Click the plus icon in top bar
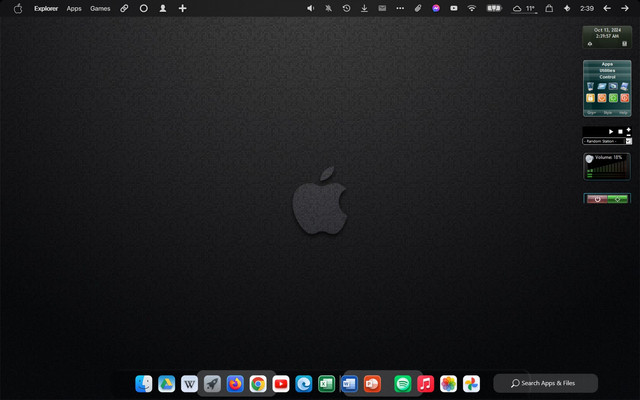Image resolution: width=640 pixels, height=400 pixels. point(182,8)
